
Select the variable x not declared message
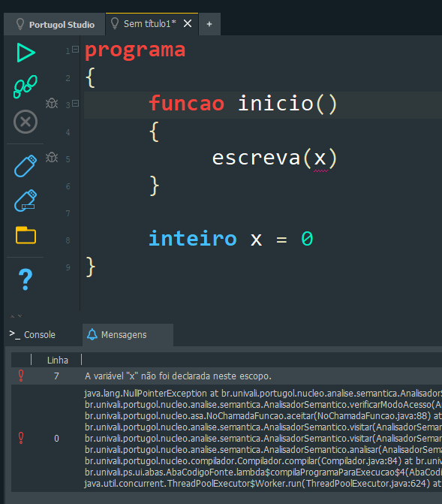179,376
